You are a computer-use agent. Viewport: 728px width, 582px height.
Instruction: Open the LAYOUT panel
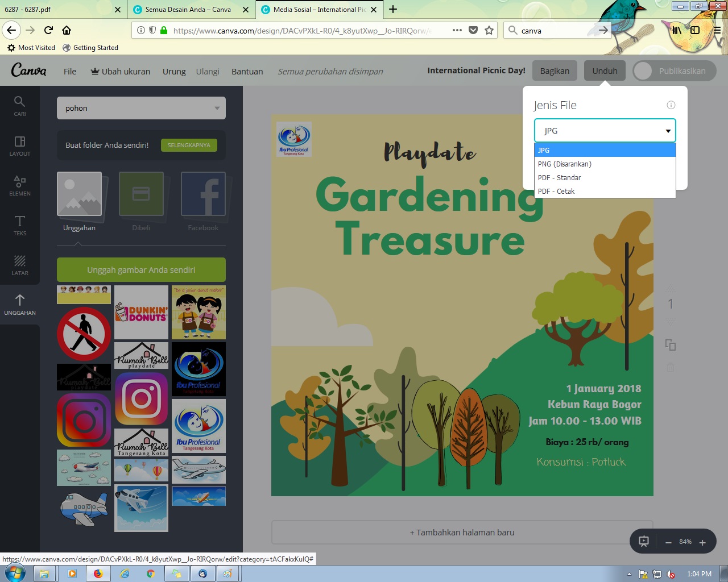(20, 145)
